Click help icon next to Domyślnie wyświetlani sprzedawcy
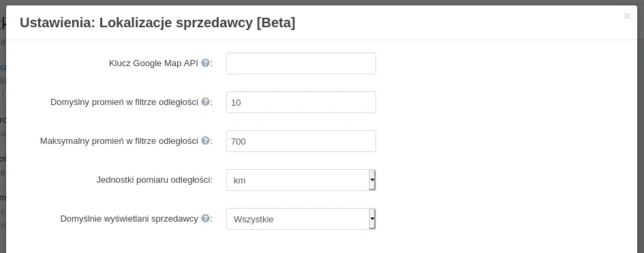The height and width of the screenshot is (253, 644). (x=205, y=218)
